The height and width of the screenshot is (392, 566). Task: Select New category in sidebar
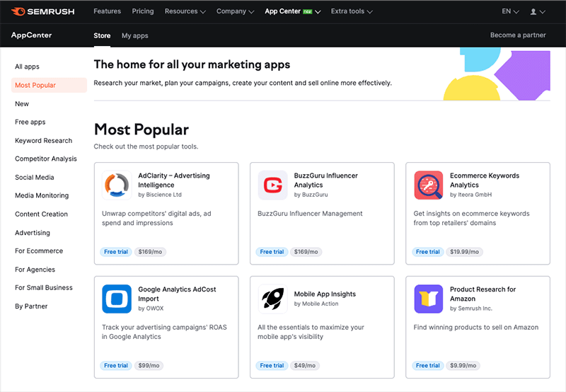click(x=22, y=104)
